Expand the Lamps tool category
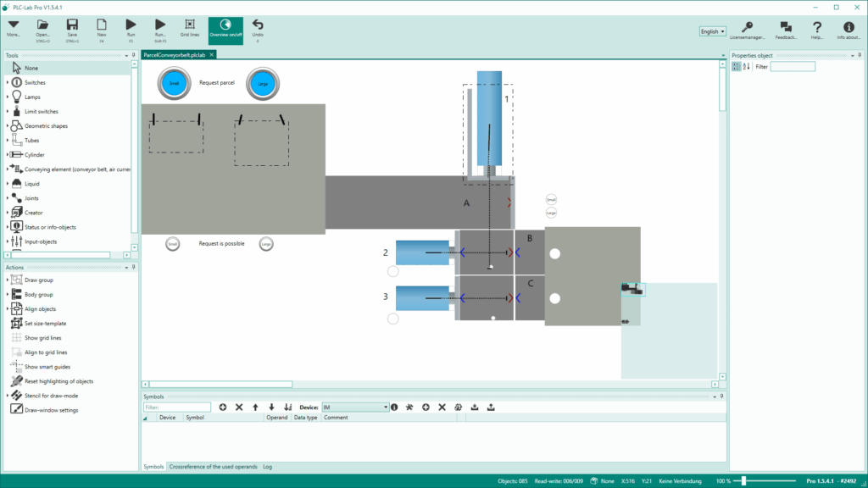This screenshot has height=488, width=868. [8, 97]
